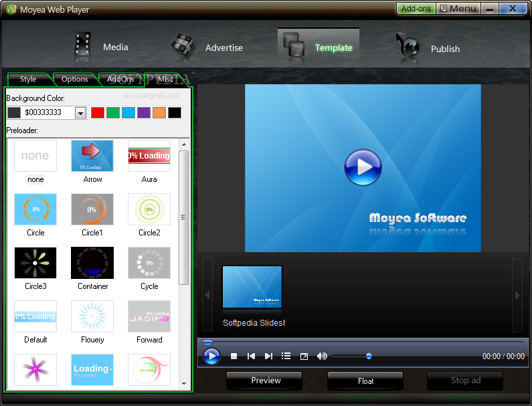532x406 pixels.
Task: Click the Add-ons button in title bar
Action: [x=416, y=9]
